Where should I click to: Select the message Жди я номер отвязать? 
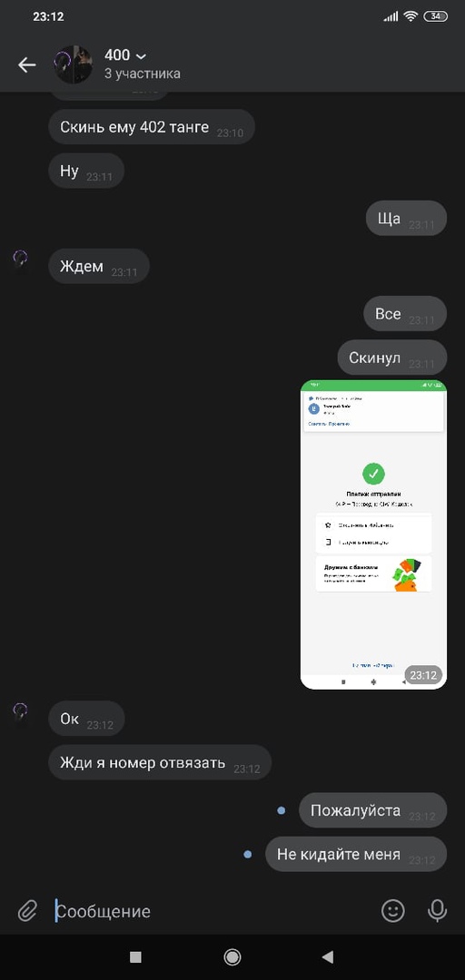(160, 762)
